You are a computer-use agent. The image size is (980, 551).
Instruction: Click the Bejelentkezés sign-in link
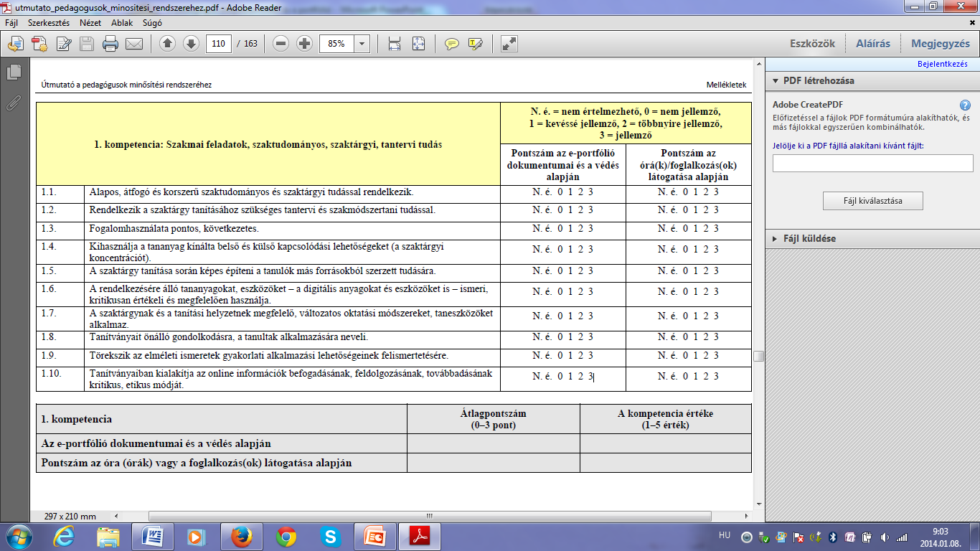942,64
